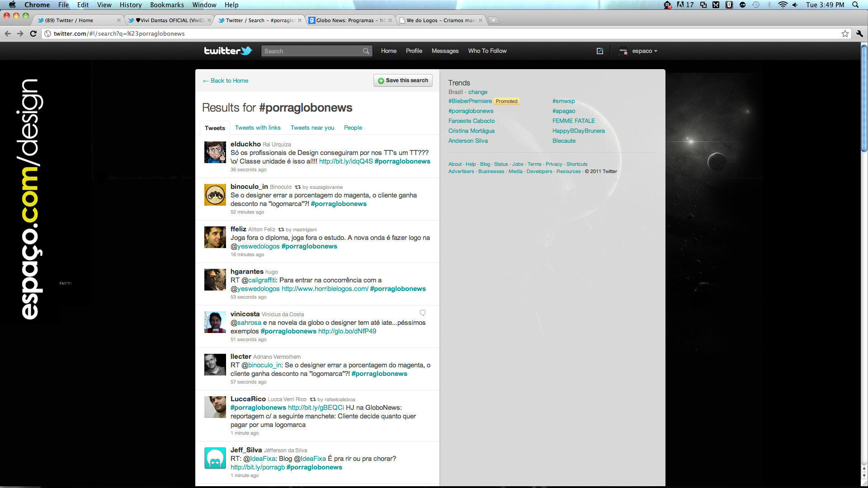This screenshot has width=868, height=488.
Task: Open Chrome wrench settings menu
Action: pos(859,33)
